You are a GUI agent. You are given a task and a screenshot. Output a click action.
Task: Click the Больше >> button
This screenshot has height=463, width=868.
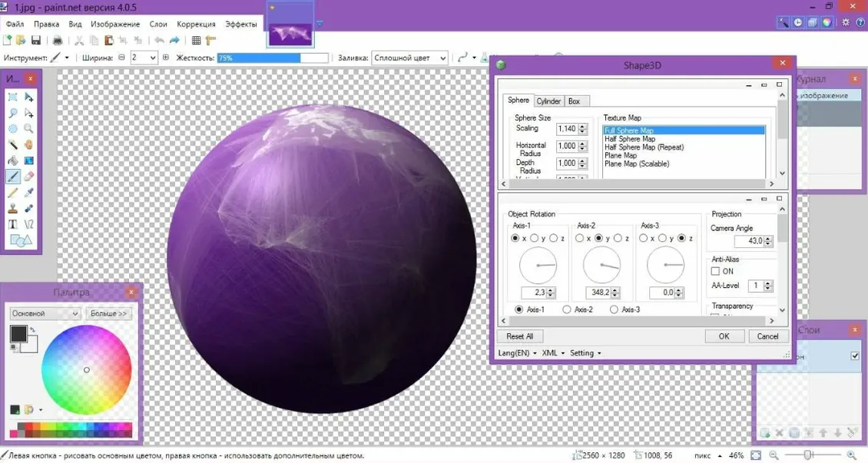click(110, 313)
